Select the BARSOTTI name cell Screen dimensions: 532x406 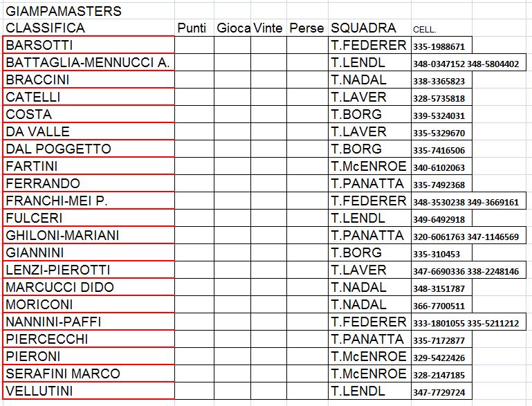point(89,46)
